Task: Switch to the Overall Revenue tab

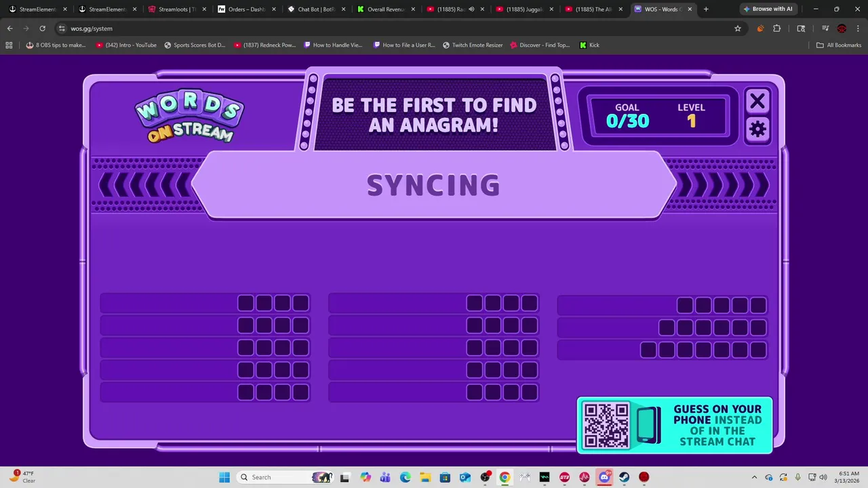Action: 386,9
